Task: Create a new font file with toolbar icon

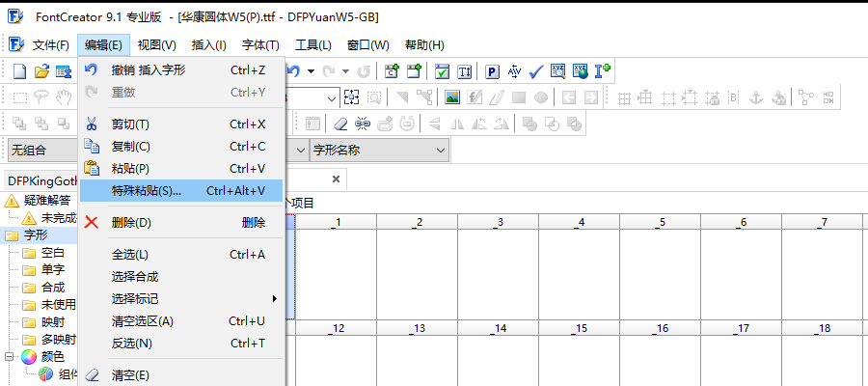Action: pyautogui.click(x=20, y=71)
